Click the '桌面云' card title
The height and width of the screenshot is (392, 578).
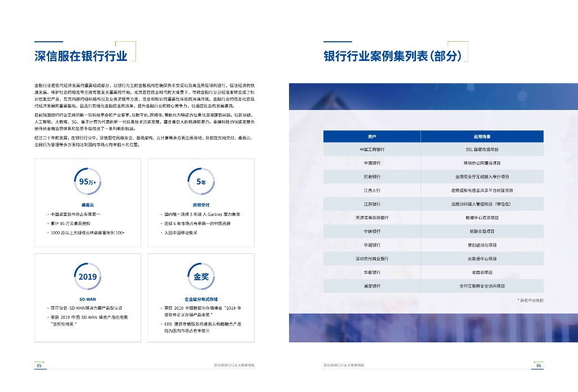coord(87,205)
